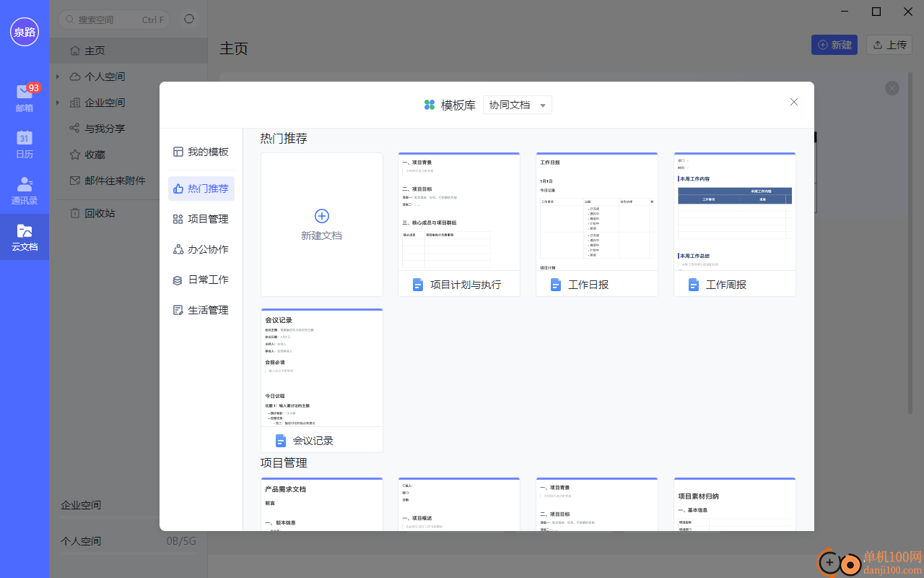The height and width of the screenshot is (578, 924).
Task: Click the 模板库 dialog title text
Action: click(x=458, y=105)
